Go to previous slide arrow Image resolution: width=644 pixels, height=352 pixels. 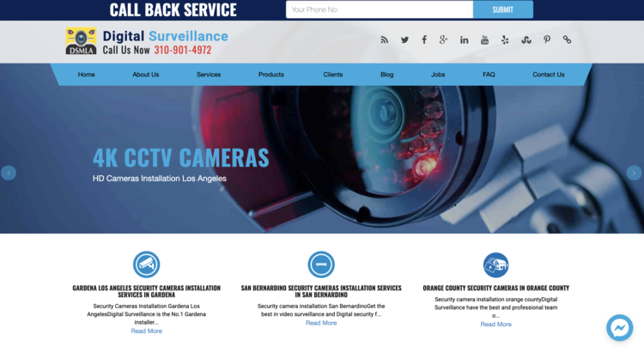[9, 173]
